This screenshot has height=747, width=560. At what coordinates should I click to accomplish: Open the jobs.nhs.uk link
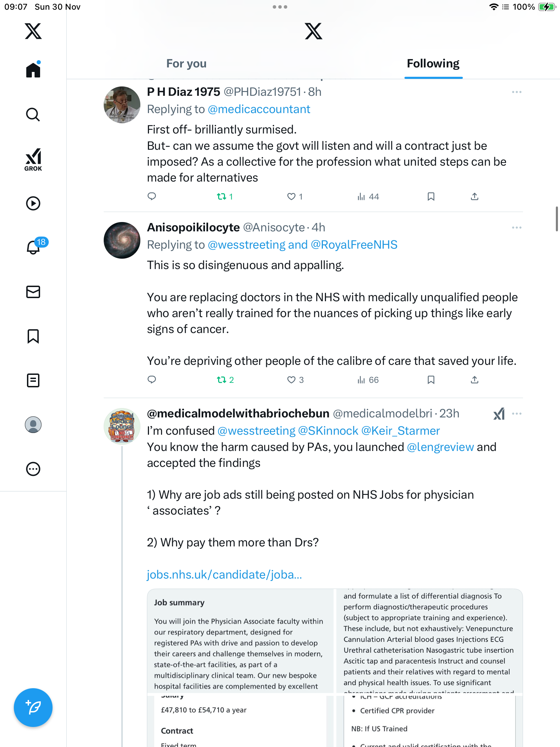click(x=224, y=575)
